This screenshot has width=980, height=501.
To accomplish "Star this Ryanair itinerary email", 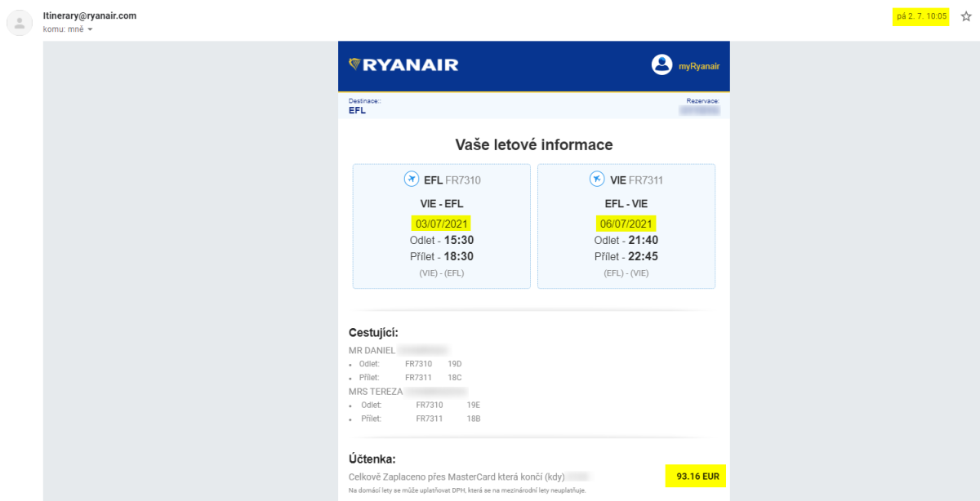I will click(966, 16).
